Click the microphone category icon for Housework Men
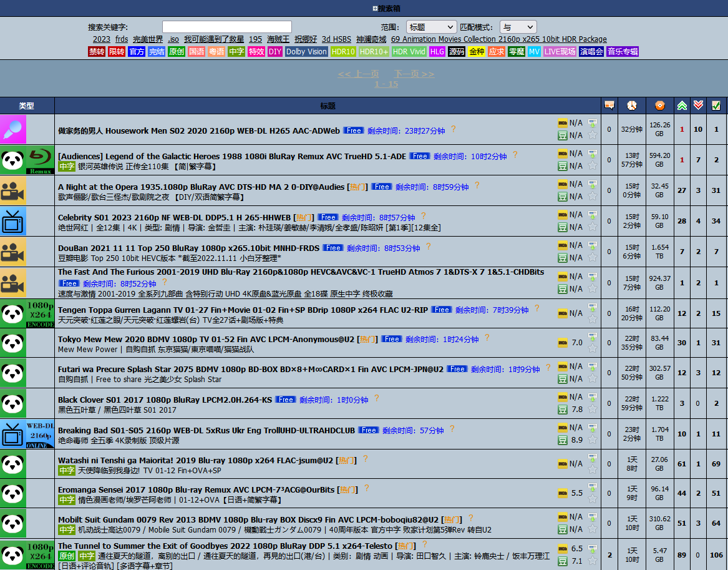The height and width of the screenshot is (570, 728). click(13, 130)
